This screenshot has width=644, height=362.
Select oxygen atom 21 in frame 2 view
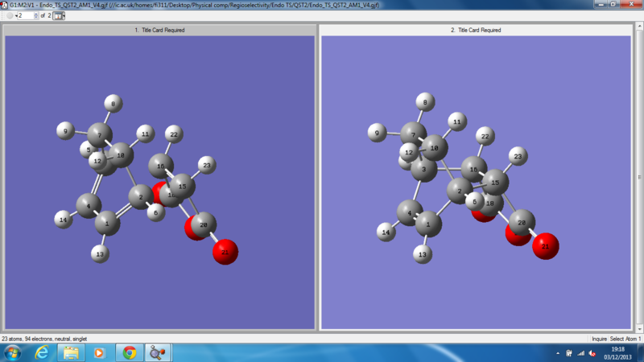546,246
